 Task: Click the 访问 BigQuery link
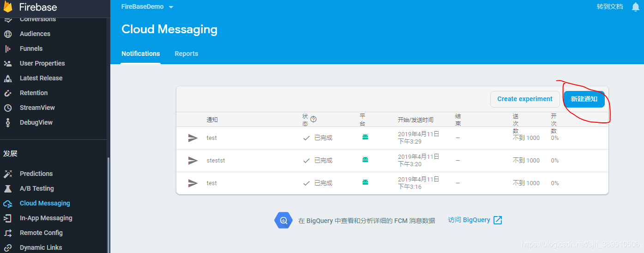tap(469, 220)
